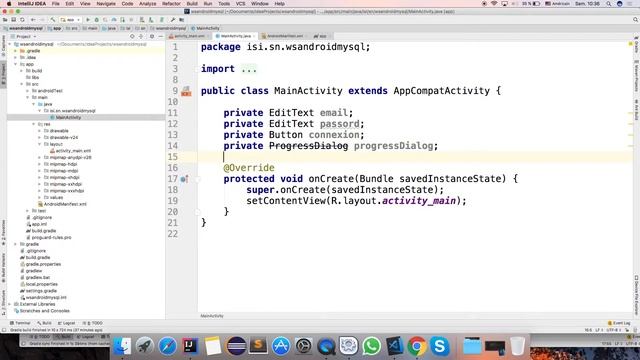The width and height of the screenshot is (640, 360).
Task: Open the TODO tool window
Action: (93, 323)
